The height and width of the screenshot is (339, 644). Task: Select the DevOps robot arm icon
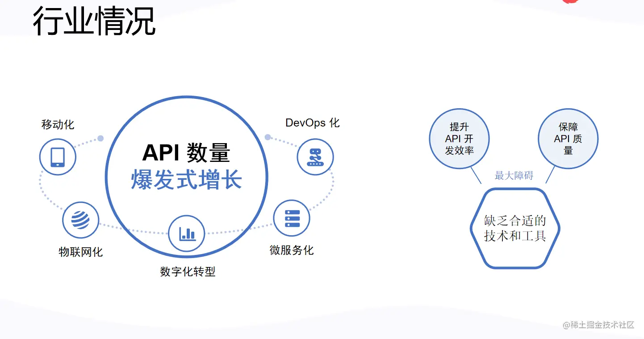click(315, 157)
